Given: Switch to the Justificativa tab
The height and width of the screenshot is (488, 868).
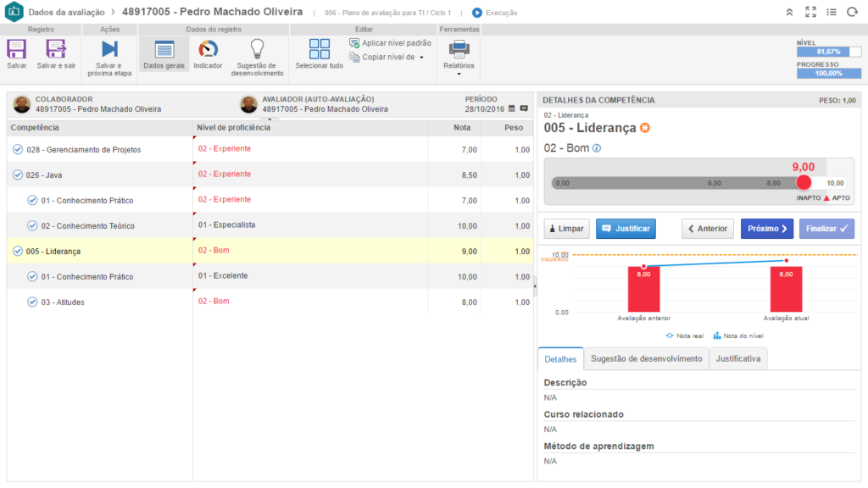Looking at the screenshot, I should [738, 359].
